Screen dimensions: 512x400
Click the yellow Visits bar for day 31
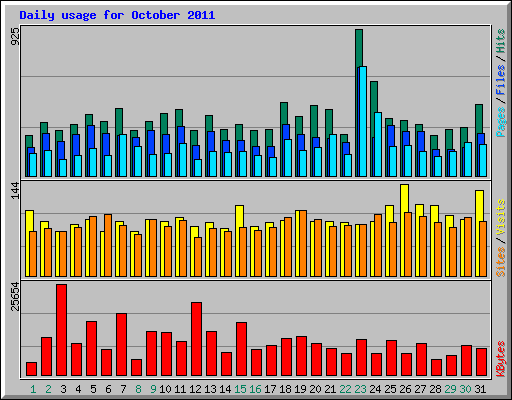click(479, 206)
